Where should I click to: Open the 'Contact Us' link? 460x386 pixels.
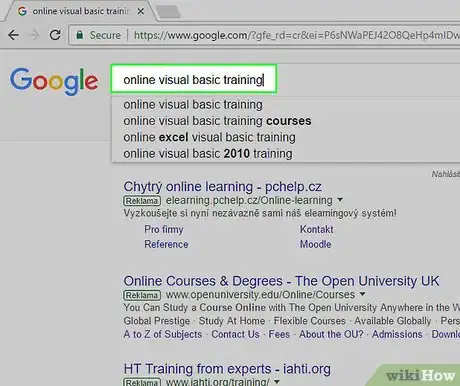(235, 334)
